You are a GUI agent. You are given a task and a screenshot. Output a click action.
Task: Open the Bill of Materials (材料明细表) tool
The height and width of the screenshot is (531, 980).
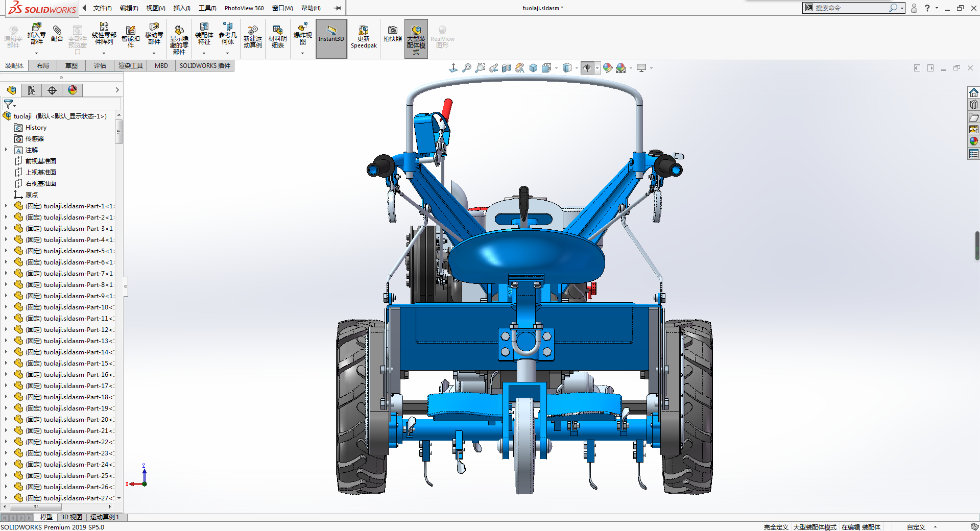(x=277, y=37)
